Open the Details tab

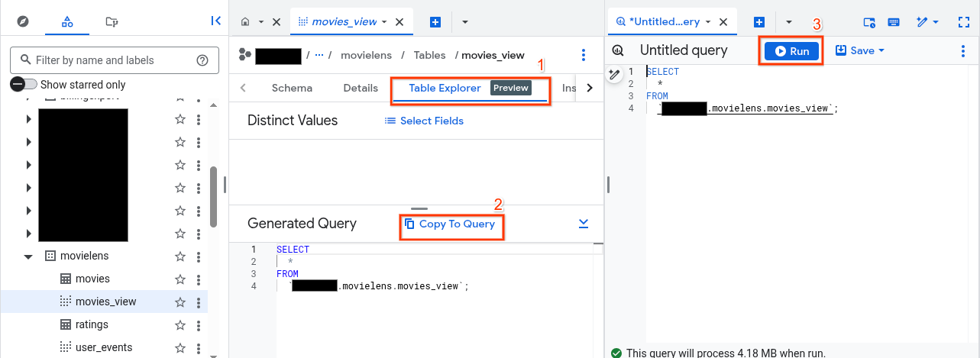(361, 88)
